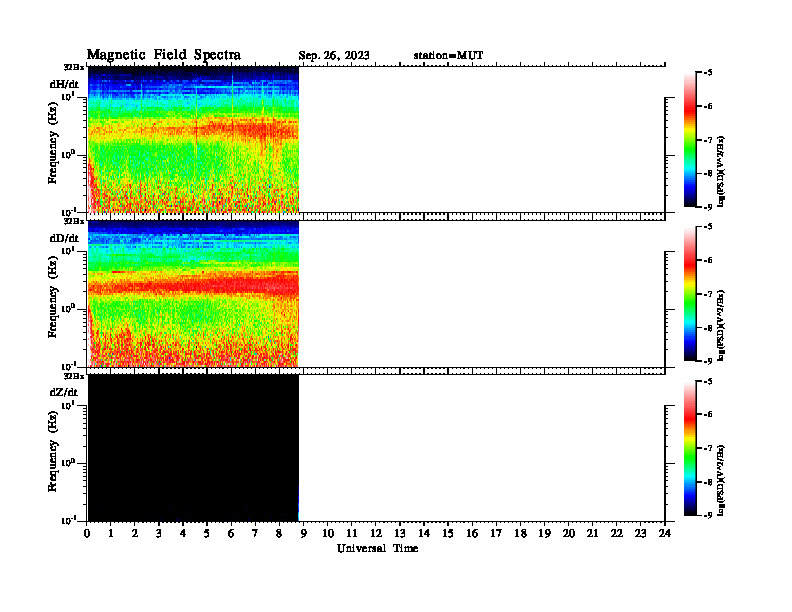The width and height of the screenshot is (792, 612).
Task: Click the dH/dt spectrogram image
Action: 193,139
